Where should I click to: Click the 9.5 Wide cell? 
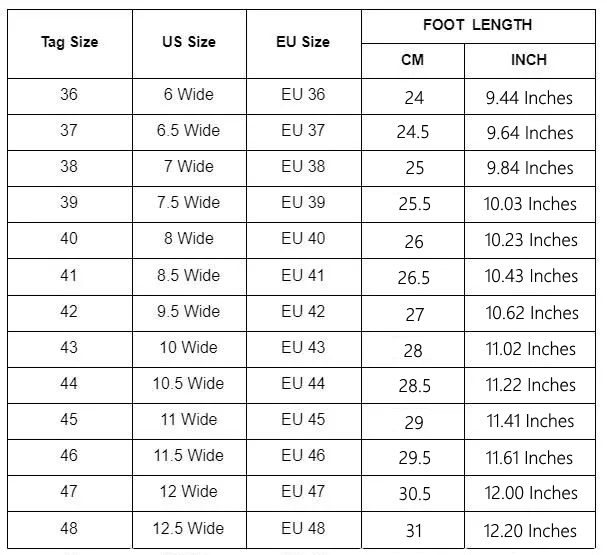click(189, 313)
